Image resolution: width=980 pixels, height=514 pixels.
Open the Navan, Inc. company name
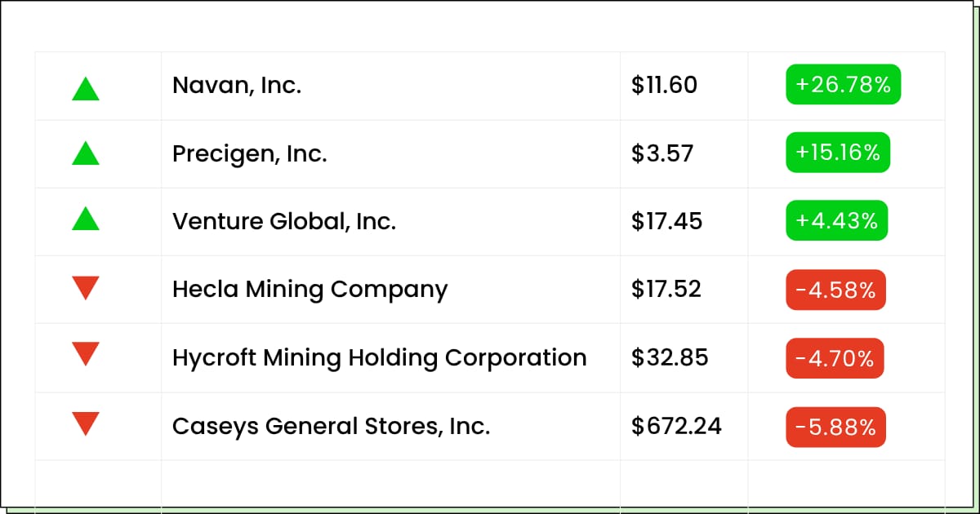point(237,85)
